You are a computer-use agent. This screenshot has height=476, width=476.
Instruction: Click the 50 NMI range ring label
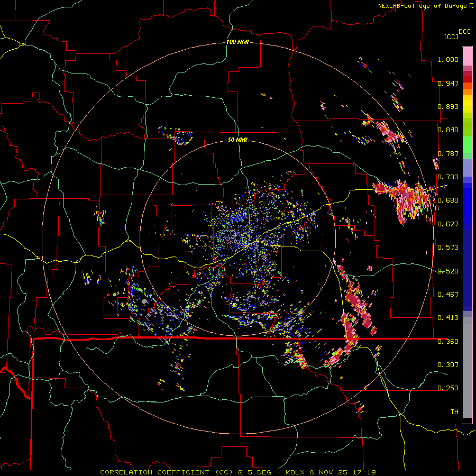(x=237, y=140)
